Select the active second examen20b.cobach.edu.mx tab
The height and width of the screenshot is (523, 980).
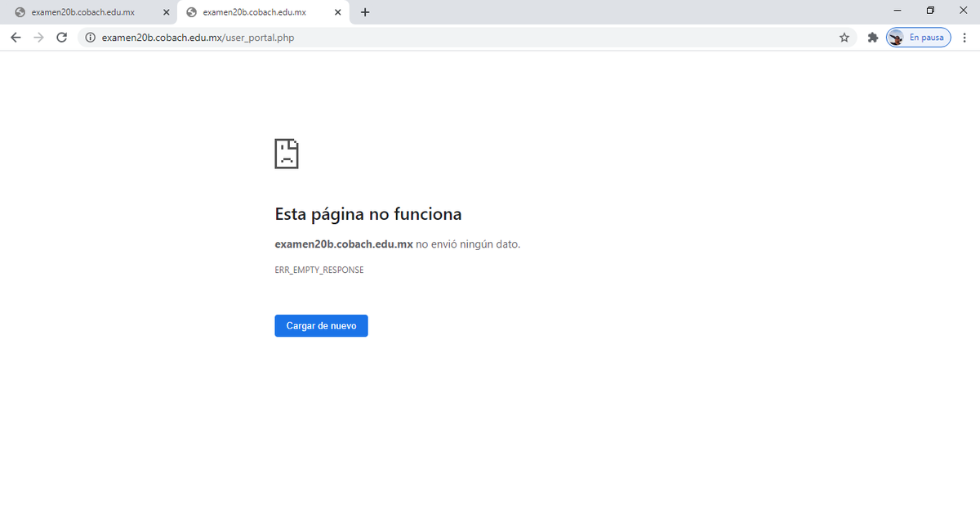click(263, 12)
